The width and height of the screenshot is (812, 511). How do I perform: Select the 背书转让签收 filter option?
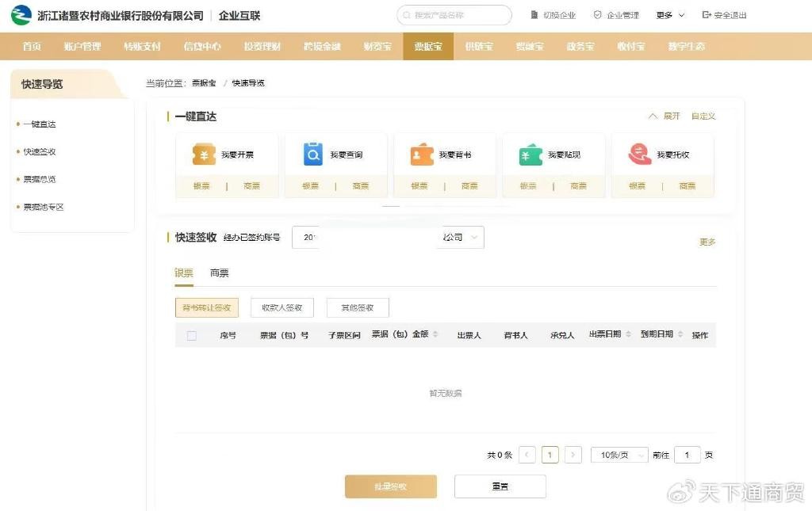coord(206,307)
